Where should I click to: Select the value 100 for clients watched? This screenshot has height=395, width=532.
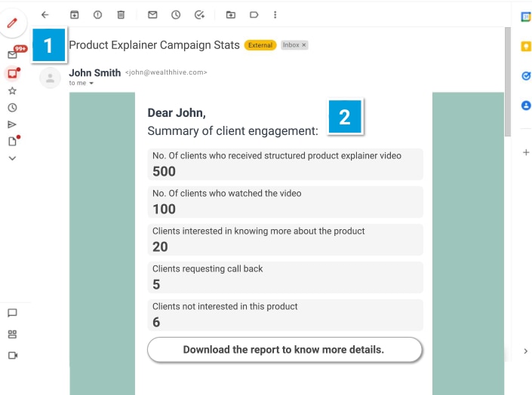coord(165,209)
